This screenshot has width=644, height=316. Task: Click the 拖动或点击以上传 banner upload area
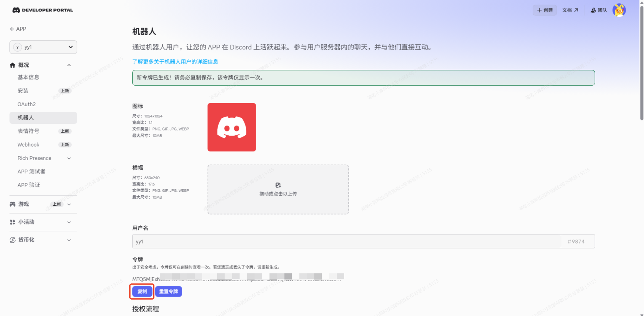point(278,190)
